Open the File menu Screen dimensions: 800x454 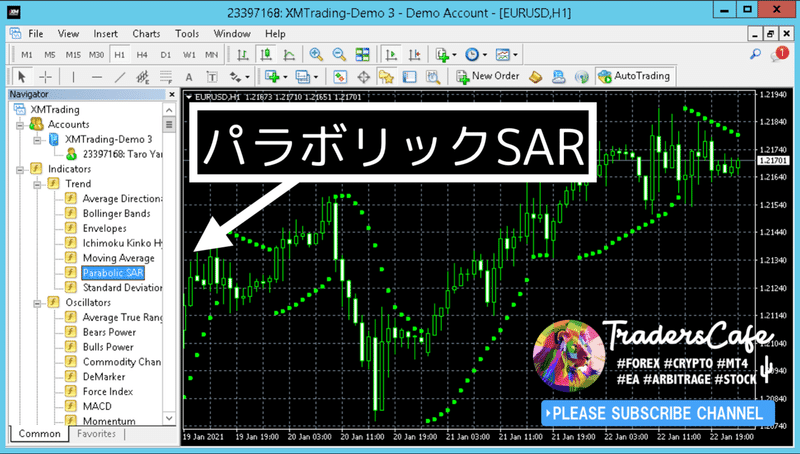[35, 34]
